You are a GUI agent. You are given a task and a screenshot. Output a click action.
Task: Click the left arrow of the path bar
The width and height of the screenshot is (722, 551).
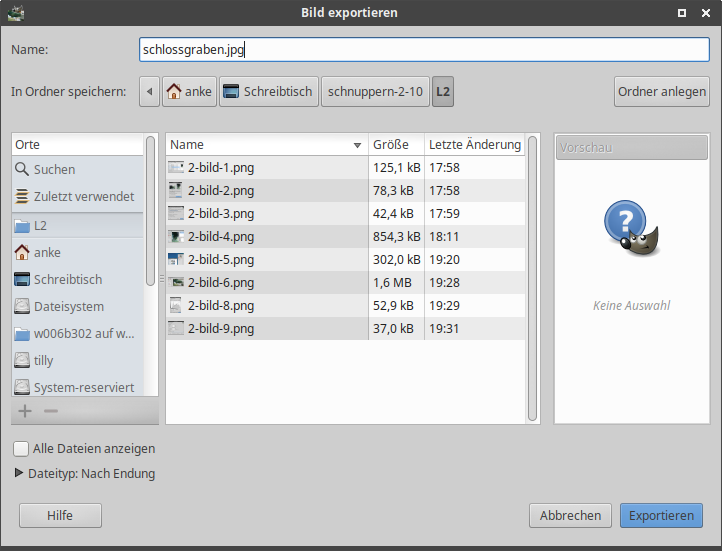tap(149, 92)
